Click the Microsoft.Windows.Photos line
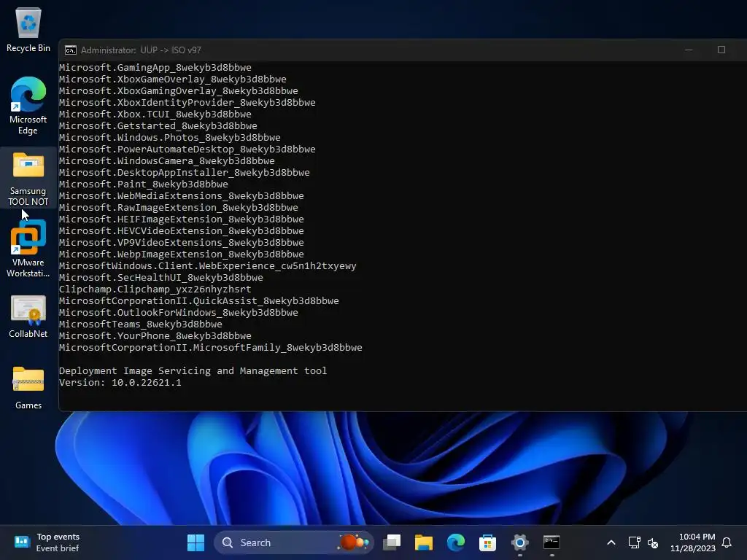This screenshot has height=560, width=747. [170, 138]
